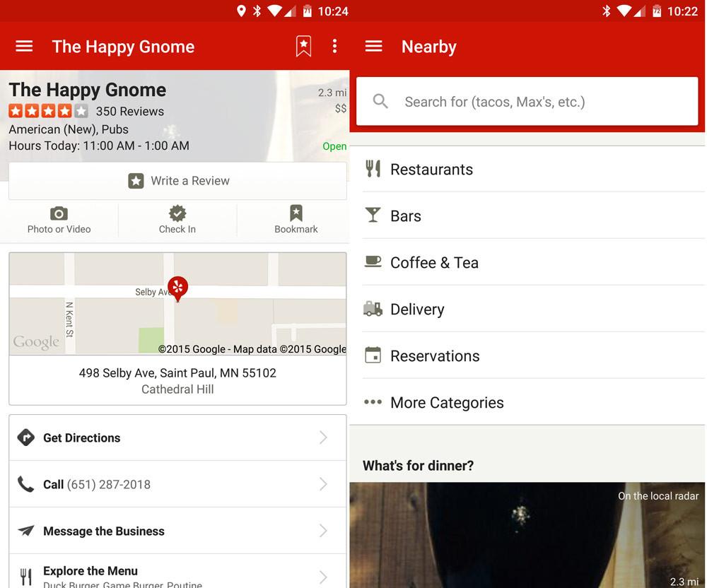The height and width of the screenshot is (588, 707).
Task: Tap the bookmark icon in the top bar
Action: 303,47
